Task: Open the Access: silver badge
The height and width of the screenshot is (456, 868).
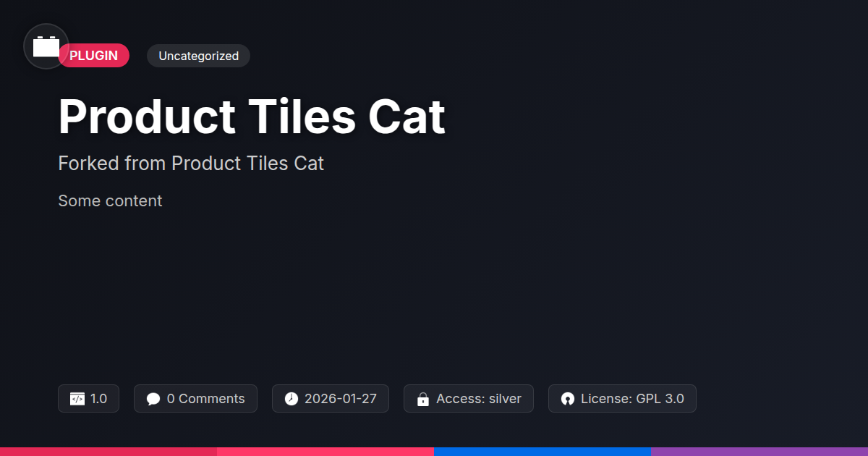Action: (x=469, y=399)
